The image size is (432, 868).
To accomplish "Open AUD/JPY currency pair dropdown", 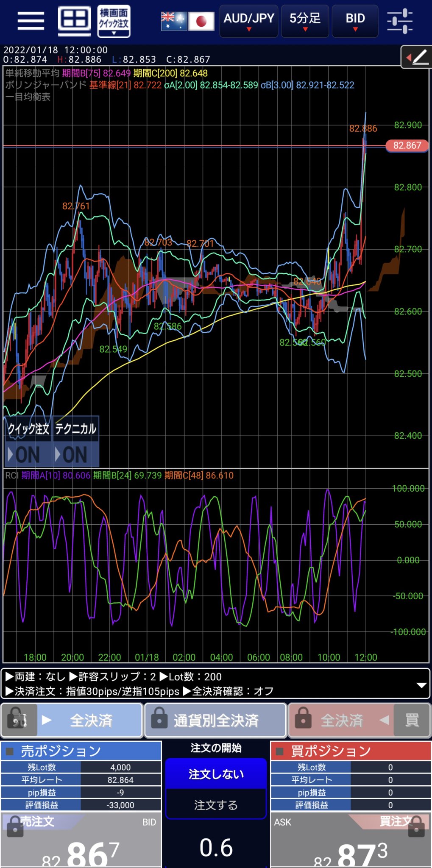I will point(249,21).
